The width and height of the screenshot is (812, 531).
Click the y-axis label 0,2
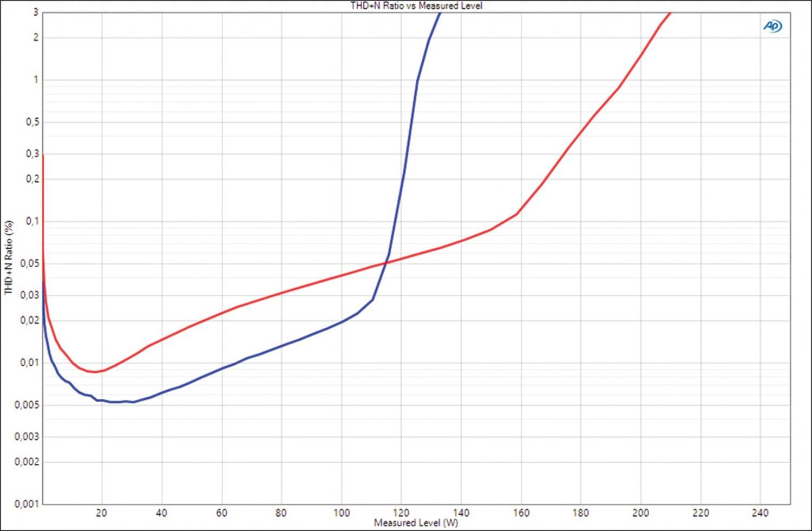coord(32,179)
